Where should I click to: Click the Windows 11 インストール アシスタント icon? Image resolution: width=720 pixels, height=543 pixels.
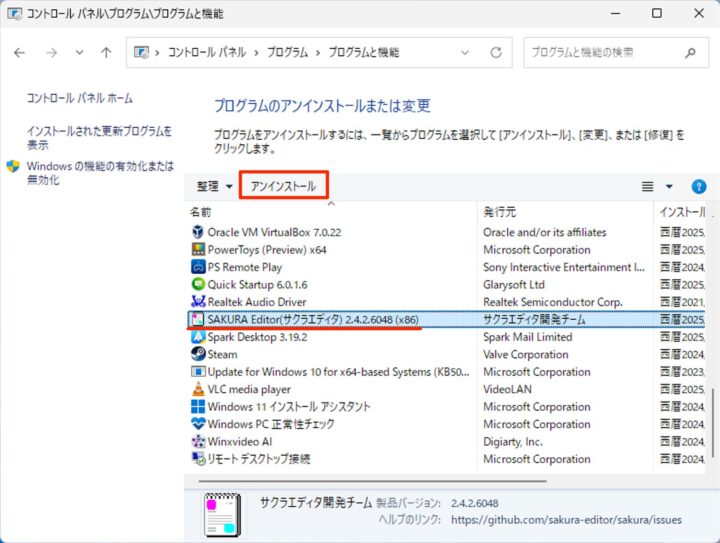click(198, 406)
